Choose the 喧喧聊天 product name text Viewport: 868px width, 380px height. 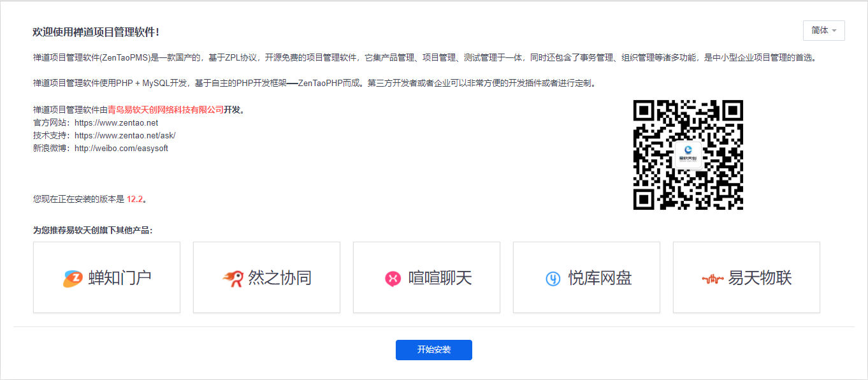pyautogui.click(x=440, y=278)
